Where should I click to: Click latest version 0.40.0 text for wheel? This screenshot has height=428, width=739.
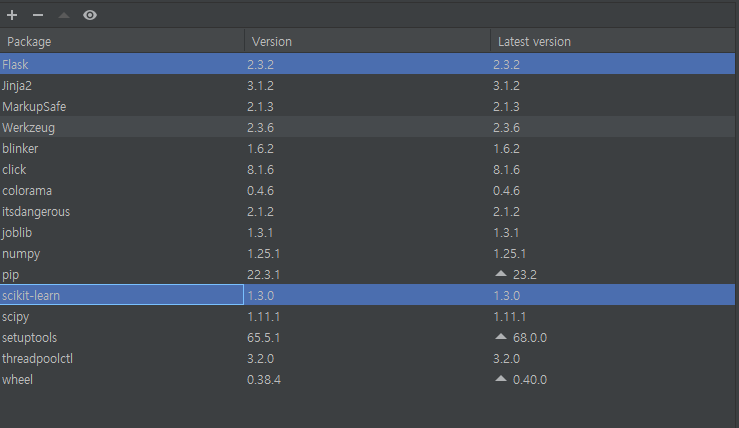(530, 379)
